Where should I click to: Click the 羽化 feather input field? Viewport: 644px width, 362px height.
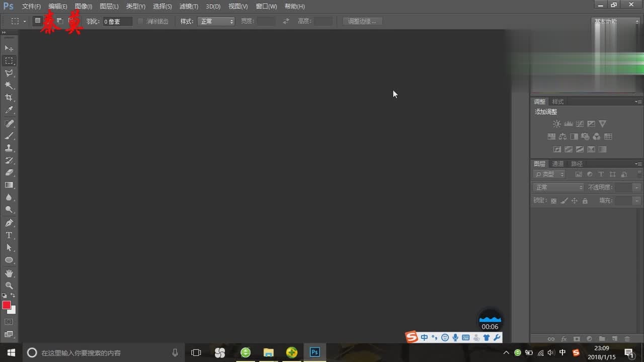[118, 22]
